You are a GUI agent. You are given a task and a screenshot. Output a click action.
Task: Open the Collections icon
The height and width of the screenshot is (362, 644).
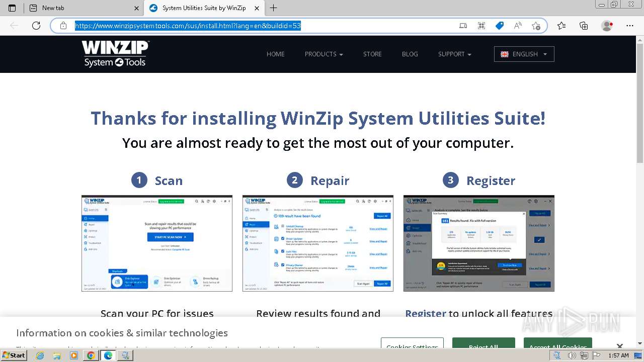(x=584, y=26)
